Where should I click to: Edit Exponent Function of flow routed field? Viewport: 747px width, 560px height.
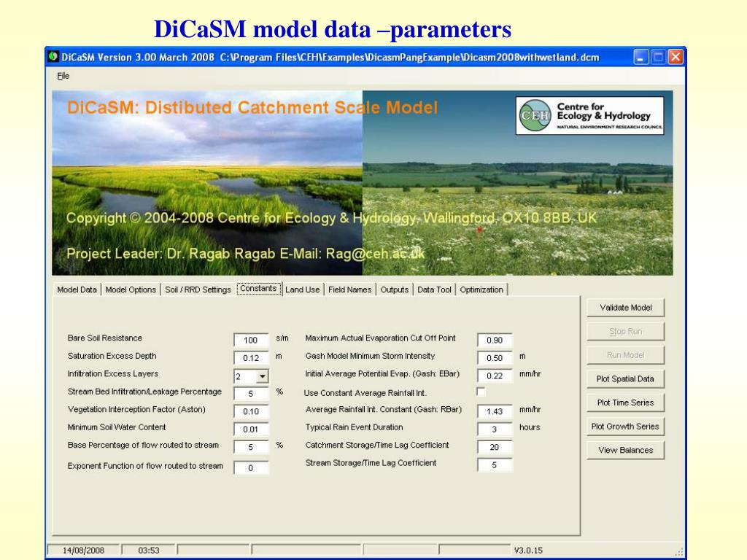[251, 468]
